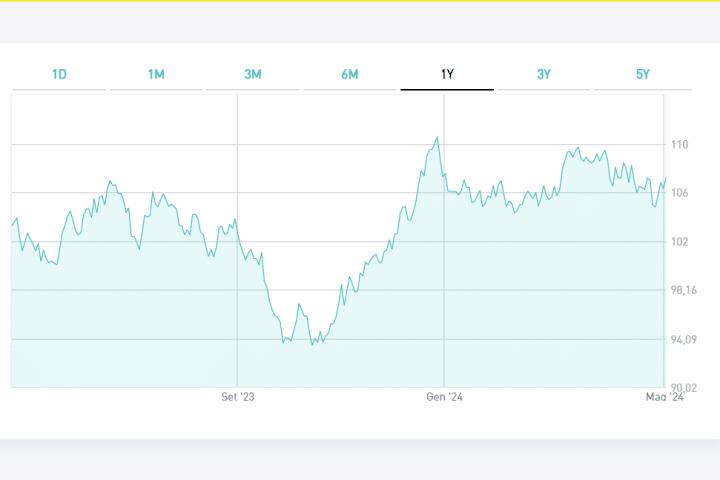Click the Gen '24 date label

click(444, 397)
